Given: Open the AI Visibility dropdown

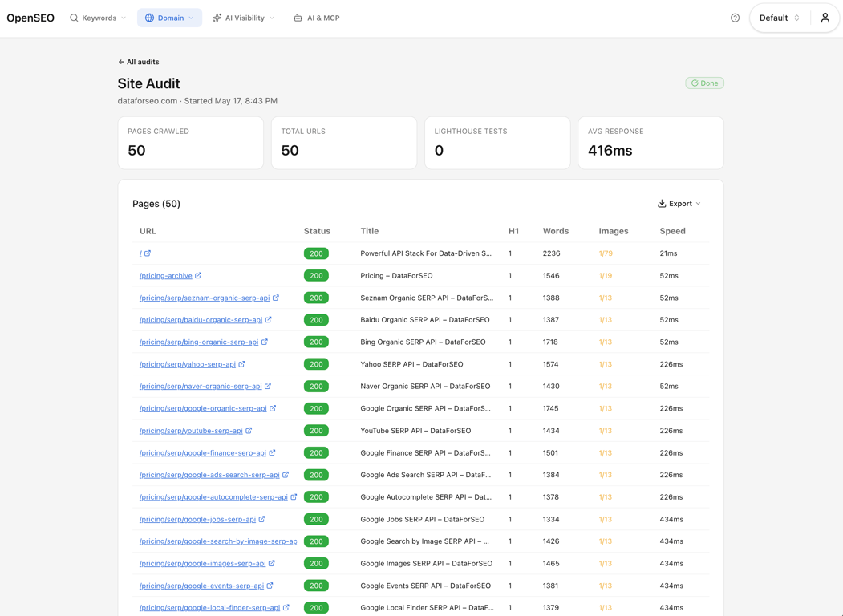Looking at the screenshot, I should pyautogui.click(x=244, y=18).
